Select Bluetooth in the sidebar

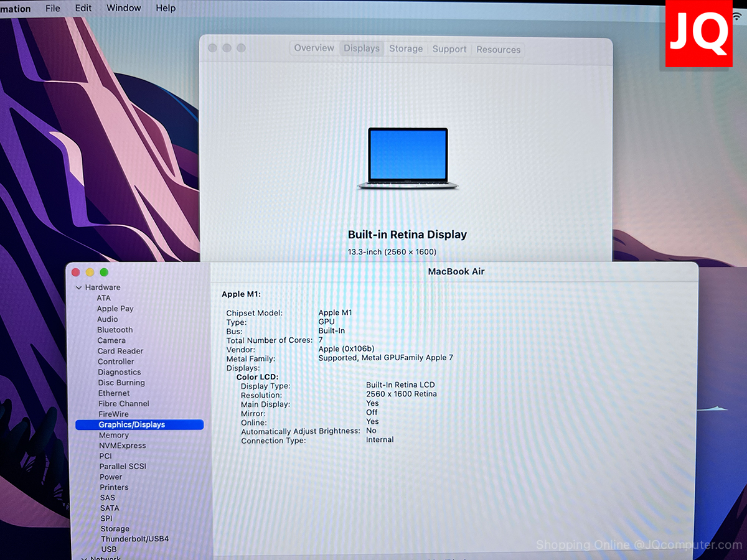pos(115,330)
